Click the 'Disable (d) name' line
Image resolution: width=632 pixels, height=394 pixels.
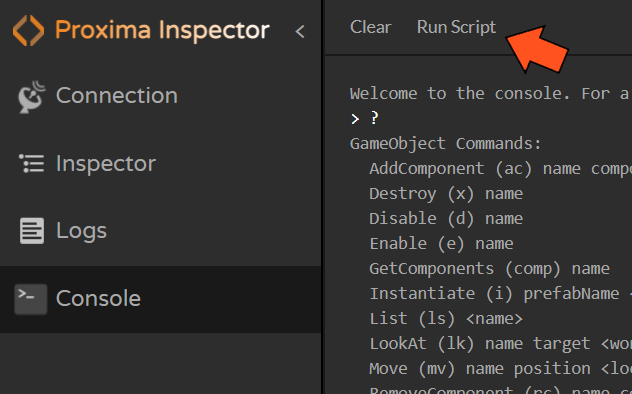point(446,218)
